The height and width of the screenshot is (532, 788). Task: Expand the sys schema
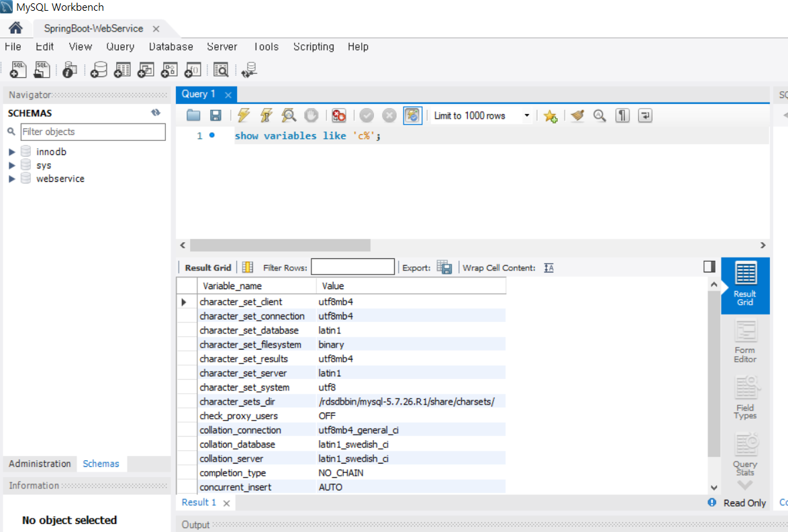pyautogui.click(x=12, y=165)
